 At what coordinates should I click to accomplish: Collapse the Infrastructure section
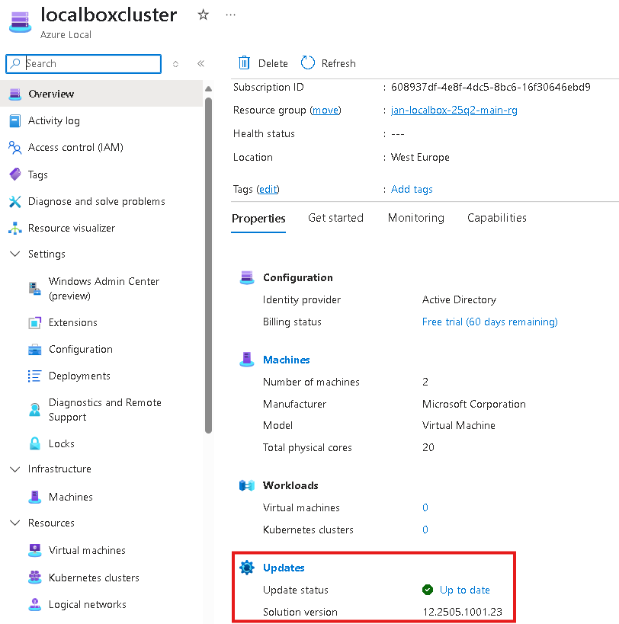point(15,469)
